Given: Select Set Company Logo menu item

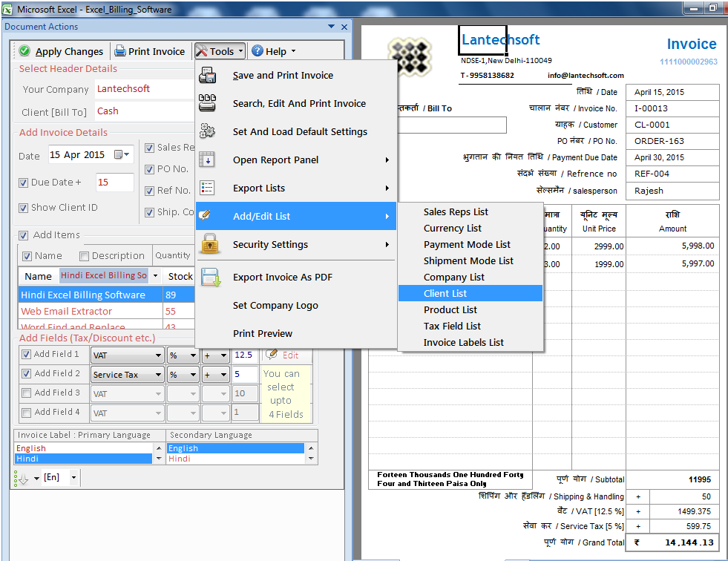Looking at the screenshot, I should point(296,306).
